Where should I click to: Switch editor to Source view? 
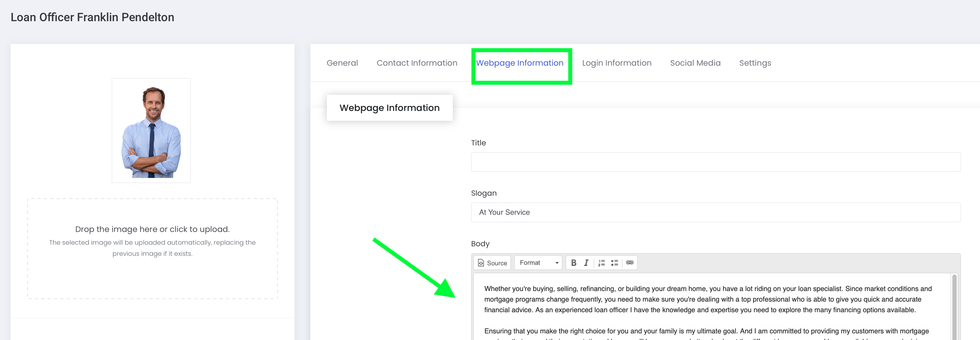click(x=492, y=262)
